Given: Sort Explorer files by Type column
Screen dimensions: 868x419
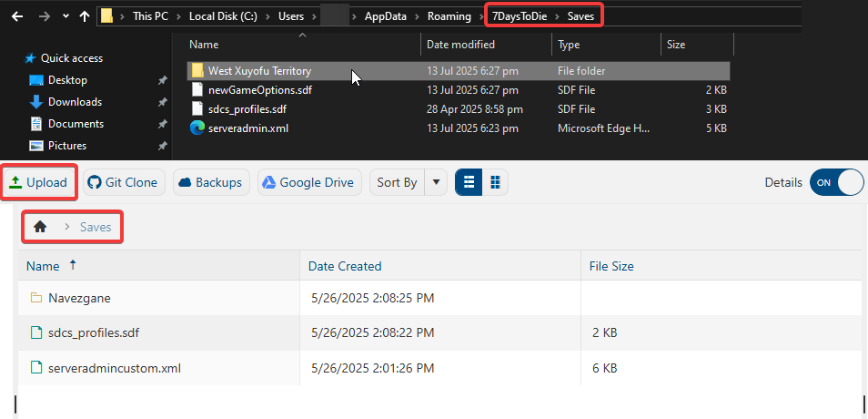Looking at the screenshot, I should pos(568,45).
